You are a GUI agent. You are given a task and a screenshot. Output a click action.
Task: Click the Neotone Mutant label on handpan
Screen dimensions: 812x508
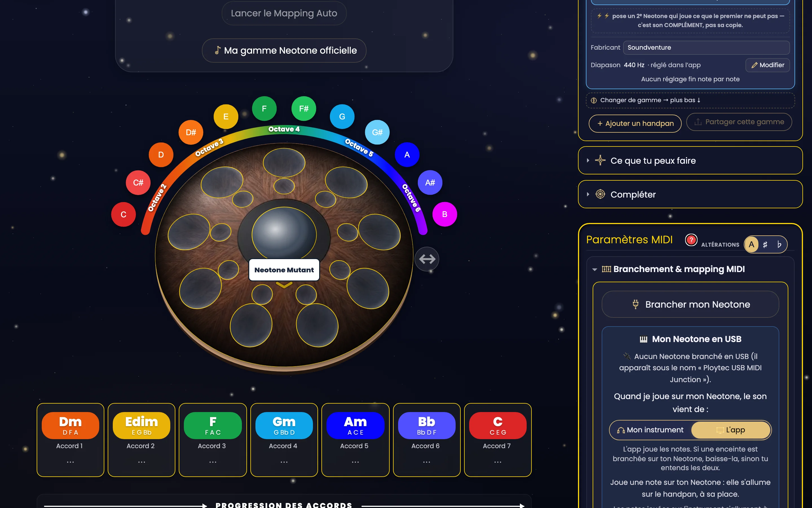tap(284, 270)
